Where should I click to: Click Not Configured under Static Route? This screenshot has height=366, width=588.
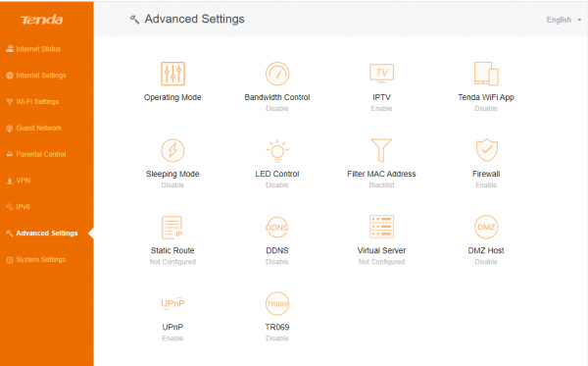pos(172,262)
